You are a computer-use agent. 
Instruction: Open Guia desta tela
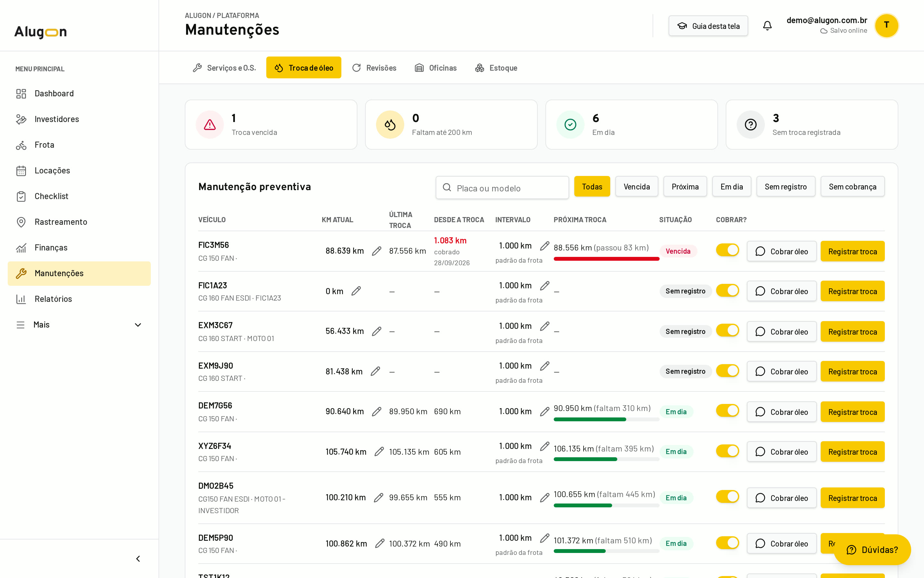coord(708,26)
